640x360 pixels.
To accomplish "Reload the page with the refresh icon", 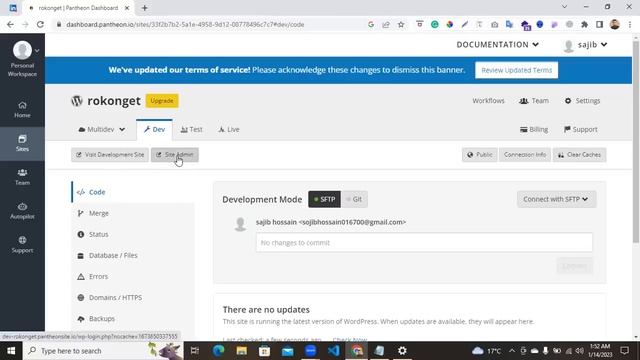I will (x=40, y=24).
